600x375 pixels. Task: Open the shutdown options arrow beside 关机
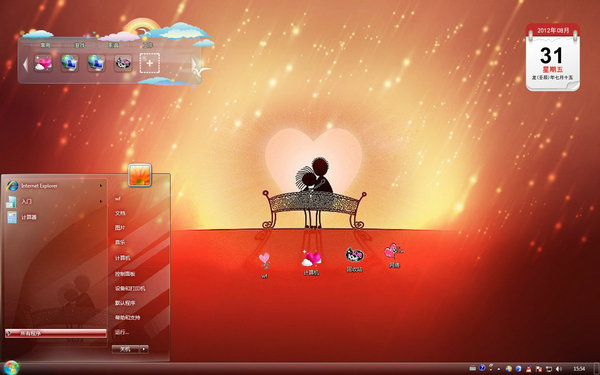pos(144,349)
